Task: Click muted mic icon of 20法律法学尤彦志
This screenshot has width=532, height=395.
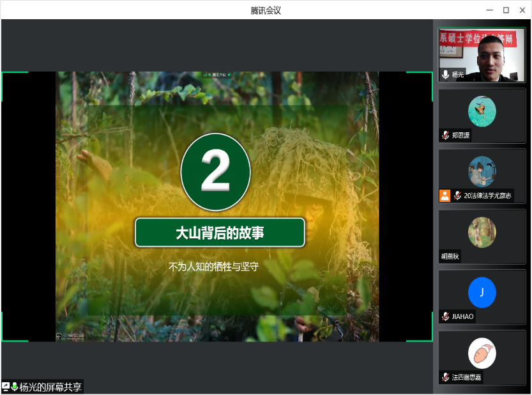Action: [x=457, y=196]
